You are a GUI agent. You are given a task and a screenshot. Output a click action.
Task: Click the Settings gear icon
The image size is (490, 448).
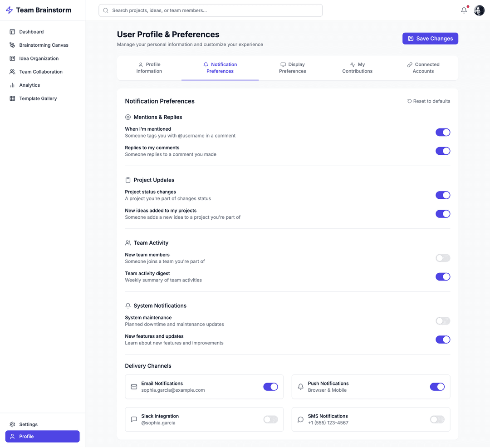click(12, 424)
